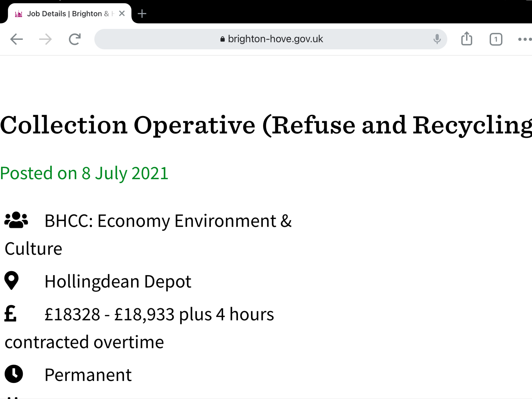Click the forward navigation arrow

click(45, 39)
